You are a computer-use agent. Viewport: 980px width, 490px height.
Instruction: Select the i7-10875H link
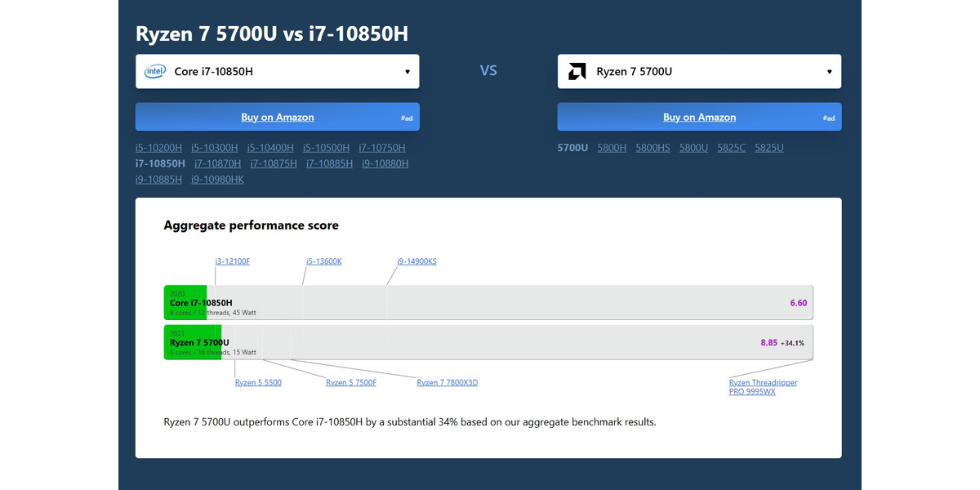point(274,163)
